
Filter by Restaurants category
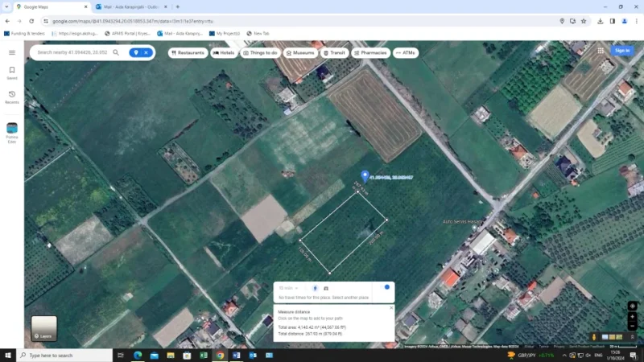point(188,52)
